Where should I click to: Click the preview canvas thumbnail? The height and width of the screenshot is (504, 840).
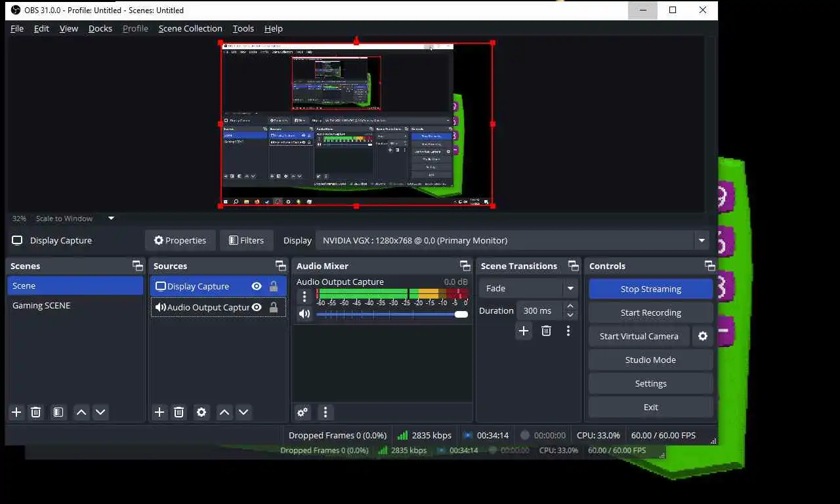click(356, 123)
